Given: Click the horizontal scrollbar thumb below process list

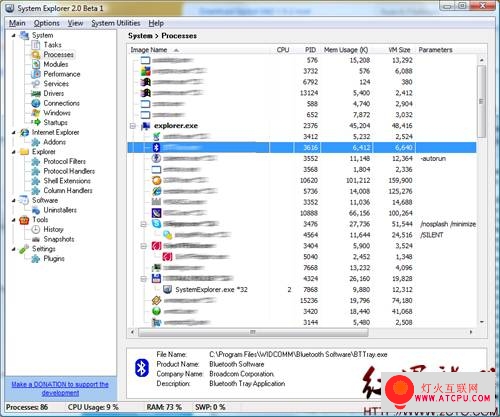Looking at the screenshot, I should click(x=253, y=332).
